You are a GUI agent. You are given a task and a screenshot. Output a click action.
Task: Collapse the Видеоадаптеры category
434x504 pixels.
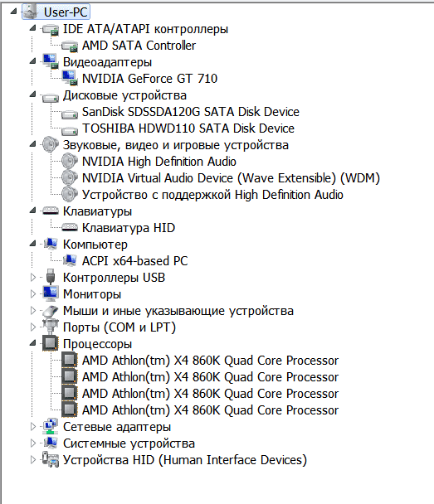point(33,61)
